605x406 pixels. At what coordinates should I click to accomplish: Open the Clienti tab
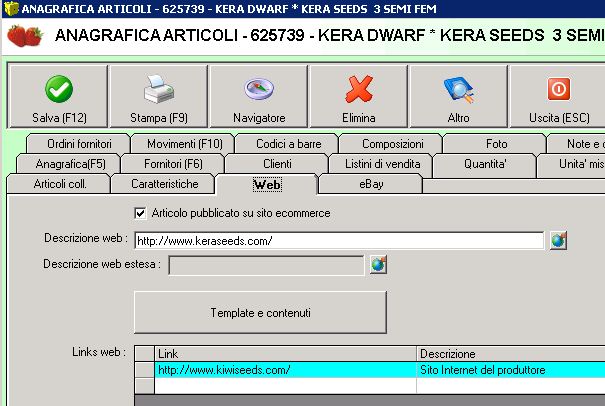(277, 164)
